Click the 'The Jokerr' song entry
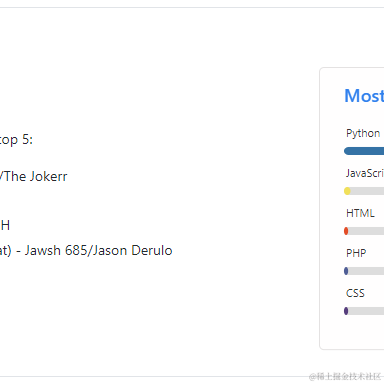Screen dimensions: 384x384 34,176
